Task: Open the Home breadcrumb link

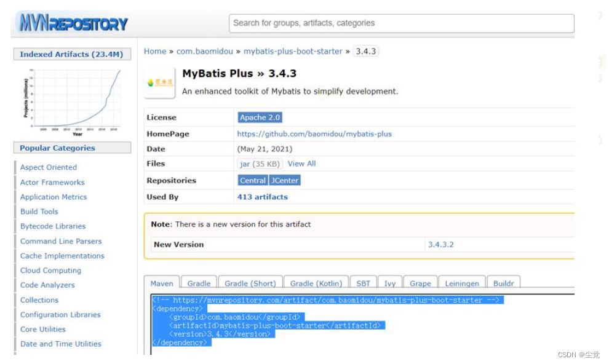Action: 155,51
